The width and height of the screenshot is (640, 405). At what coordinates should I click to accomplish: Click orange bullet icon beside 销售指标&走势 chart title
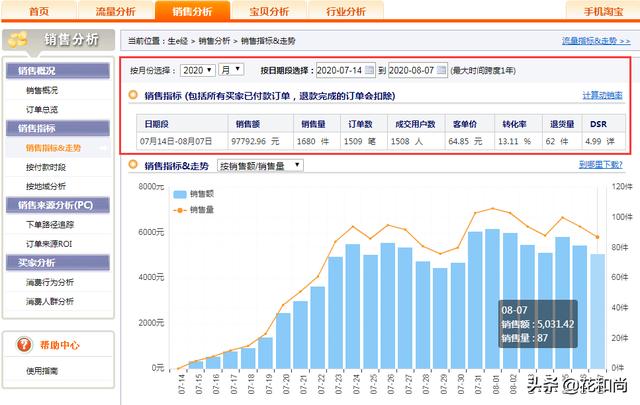coord(134,165)
